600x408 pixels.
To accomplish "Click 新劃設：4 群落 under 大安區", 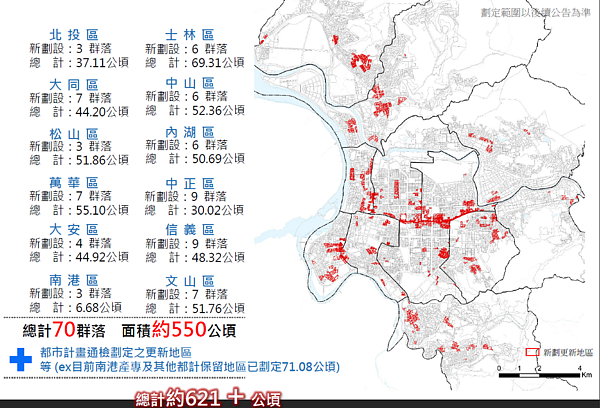I will [71, 243].
